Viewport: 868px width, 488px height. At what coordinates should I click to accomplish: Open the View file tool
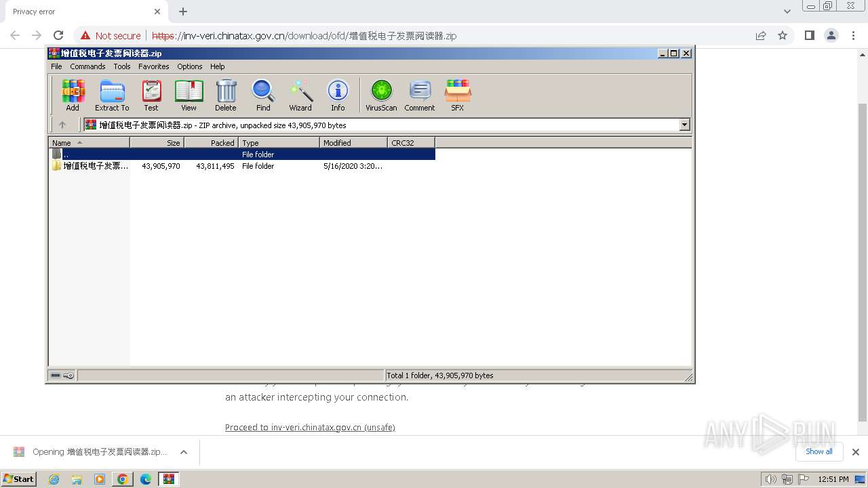189,95
